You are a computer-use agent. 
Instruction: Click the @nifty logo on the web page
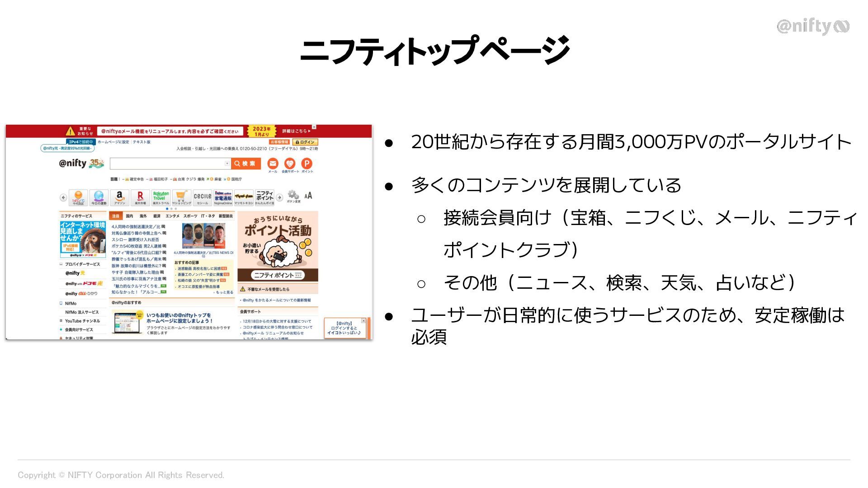(x=72, y=163)
